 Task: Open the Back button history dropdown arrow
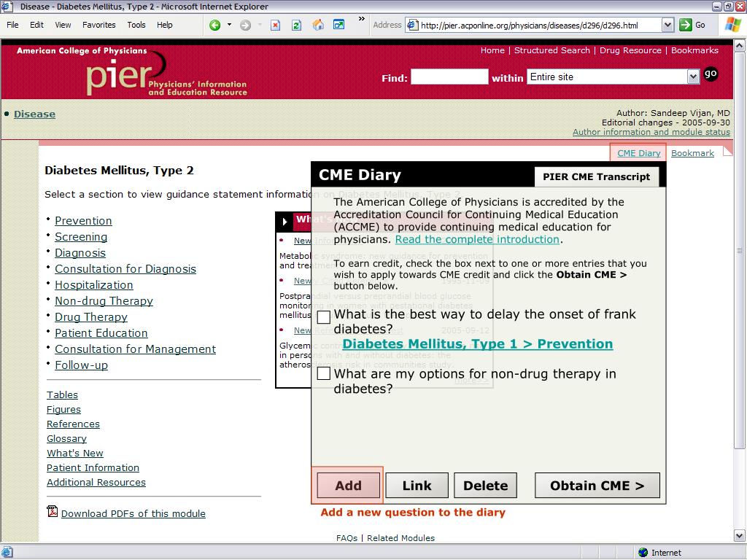pyautogui.click(x=229, y=25)
